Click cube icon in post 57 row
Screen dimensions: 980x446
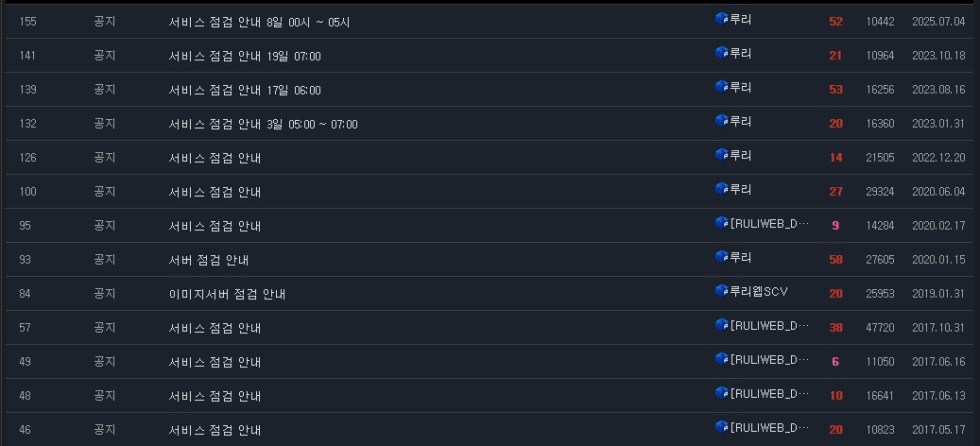click(x=722, y=325)
